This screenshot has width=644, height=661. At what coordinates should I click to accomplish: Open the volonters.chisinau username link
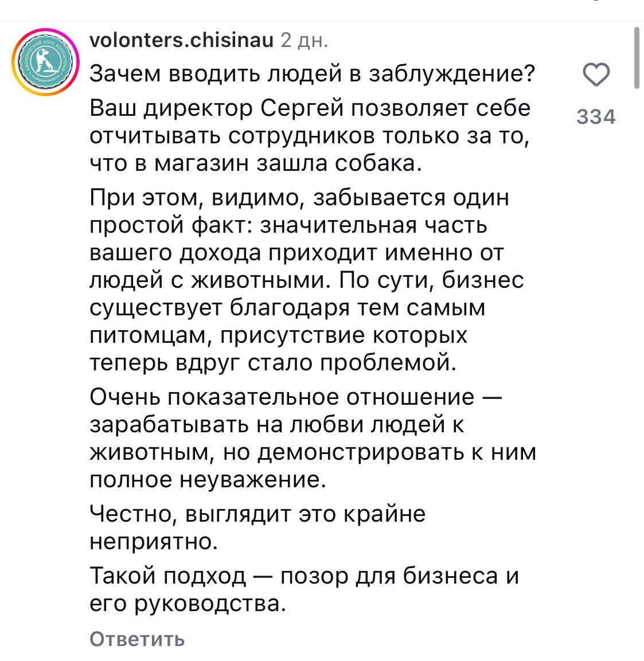point(182,41)
